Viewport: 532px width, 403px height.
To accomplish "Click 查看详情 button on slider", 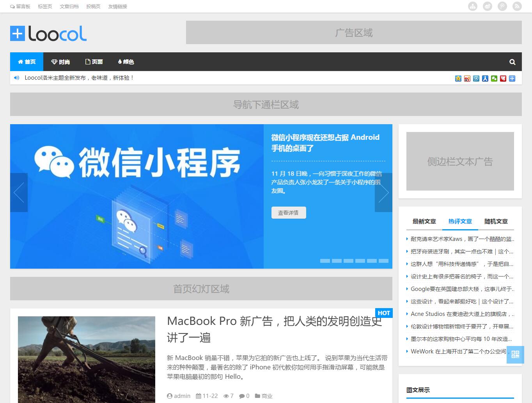I will point(289,212).
